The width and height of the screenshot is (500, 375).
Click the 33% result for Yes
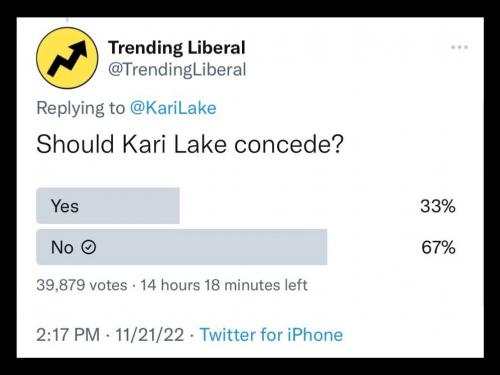tap(438, 206)
